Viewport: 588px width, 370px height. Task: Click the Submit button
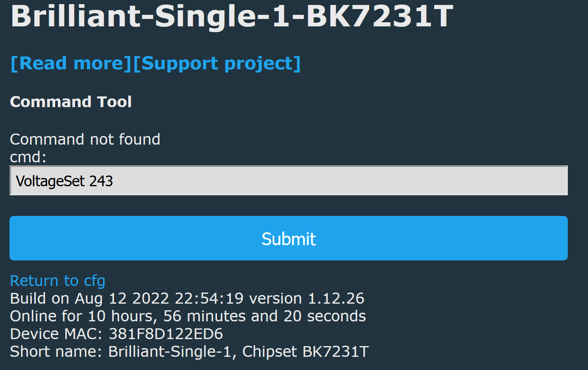pyautogui.click(x=289, y=238)
